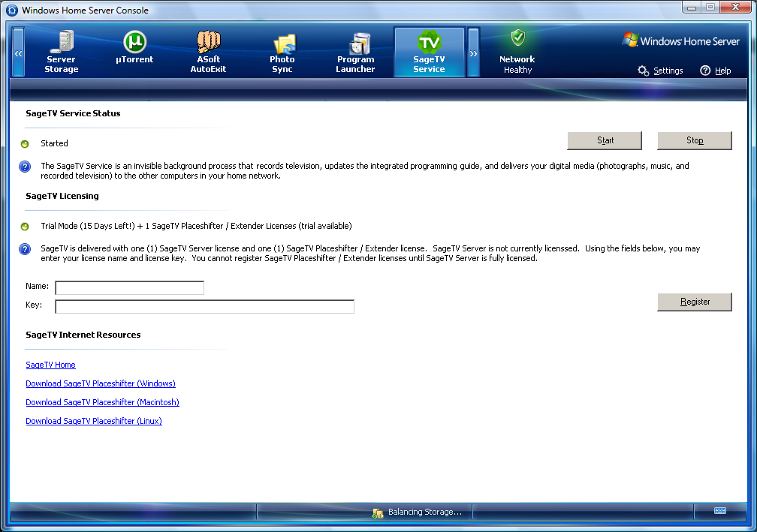Click the 'Trial Mode (15 Days Left!)' text
The image size is (757, 532).
pos(88,226)
